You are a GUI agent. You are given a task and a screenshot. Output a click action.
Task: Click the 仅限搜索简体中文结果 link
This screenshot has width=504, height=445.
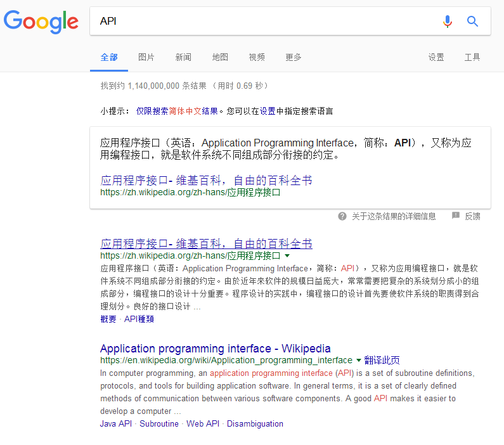(177, 111)
